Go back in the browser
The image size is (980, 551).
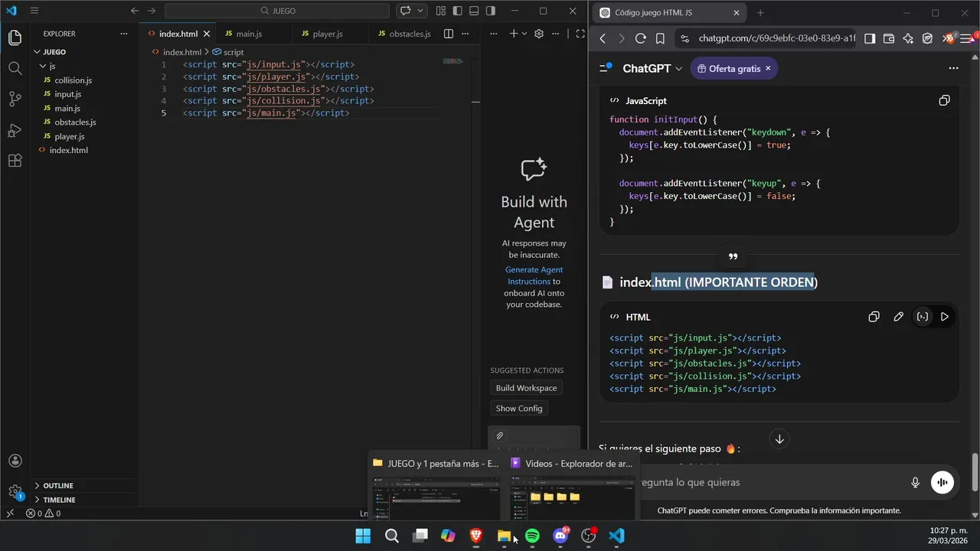click(603, 38)
